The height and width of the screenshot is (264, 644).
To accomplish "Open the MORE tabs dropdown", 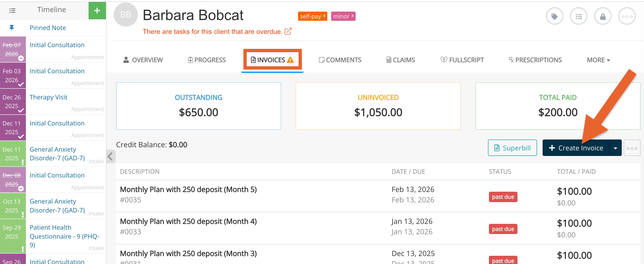I will 598,60.
